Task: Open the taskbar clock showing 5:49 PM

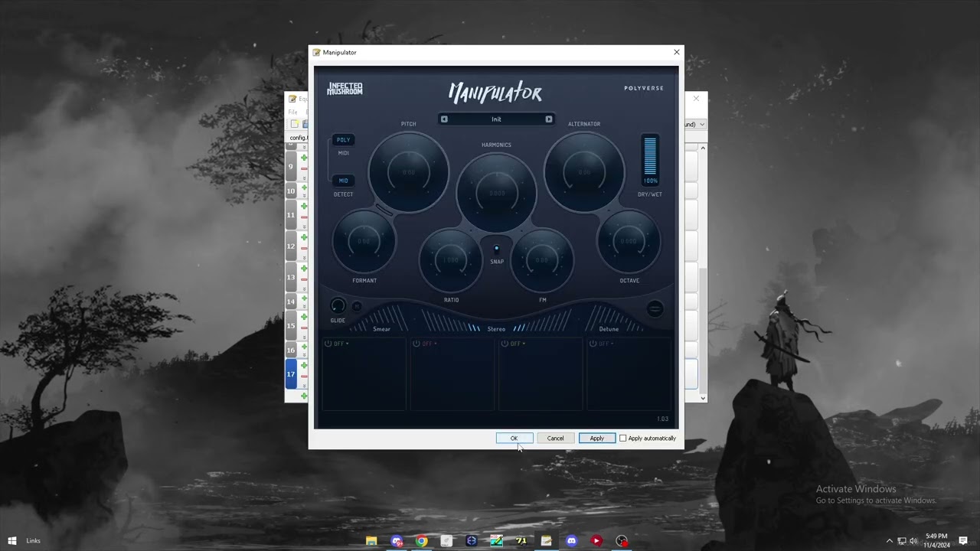Action: pyautogui.click(x=936, y=541)
